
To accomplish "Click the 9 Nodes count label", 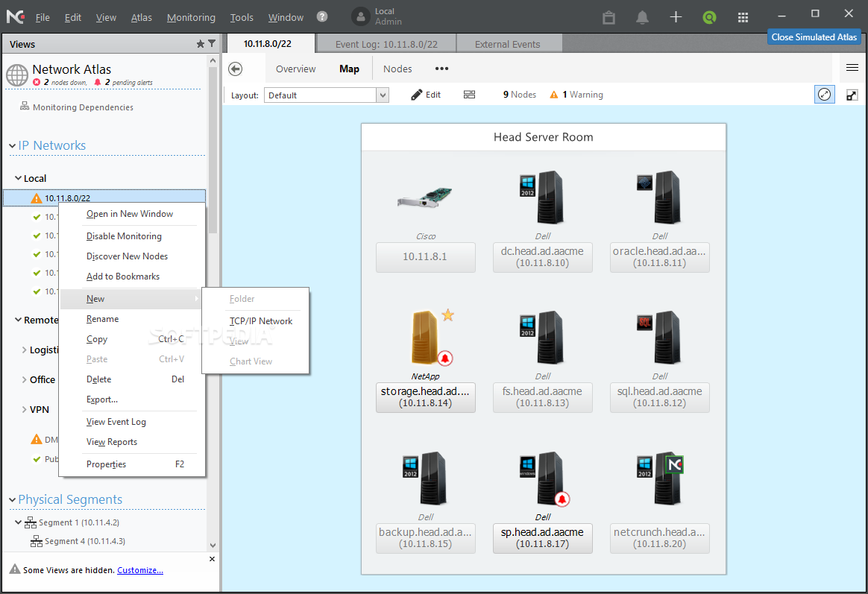I will pos(519,95).
